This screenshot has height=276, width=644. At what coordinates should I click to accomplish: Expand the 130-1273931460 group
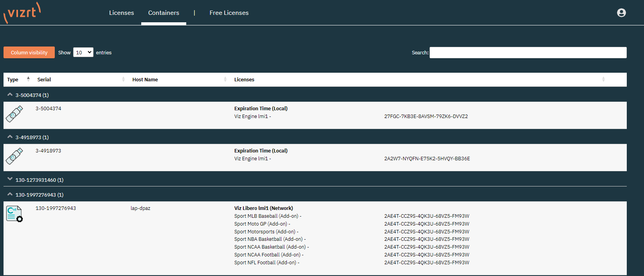[x=10, y=179]
